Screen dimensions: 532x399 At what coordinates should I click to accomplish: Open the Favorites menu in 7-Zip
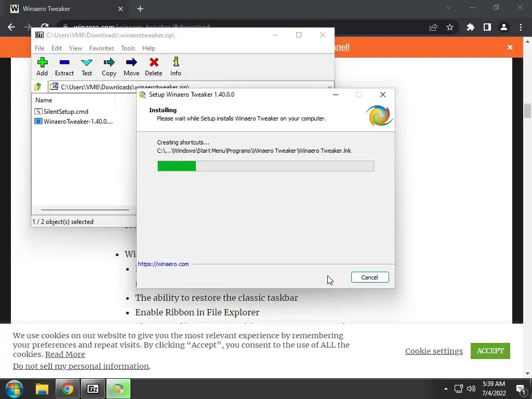click(101, 48)
